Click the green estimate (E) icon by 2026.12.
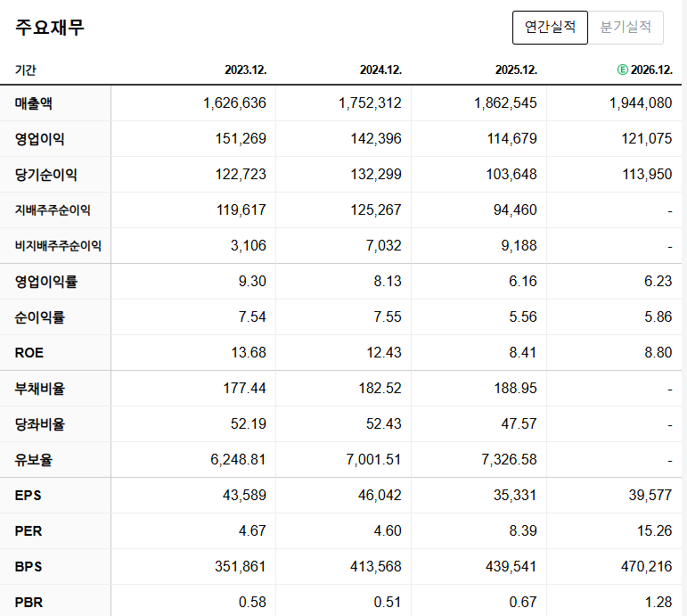Screen dimensions: 687x616 (x=622, y=70)
